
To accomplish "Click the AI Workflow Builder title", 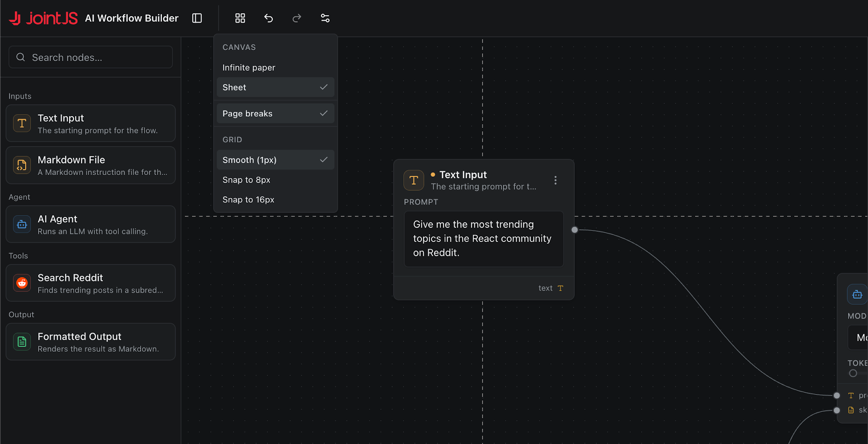I will point(132,18).
